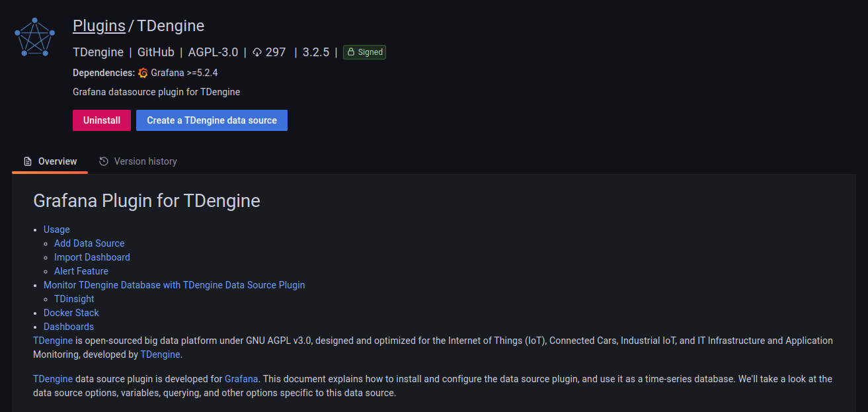This screenshot has height=412, width=868.
Task: Open Monitor TDengine Database with Plugin link
Action: [174, 285]
